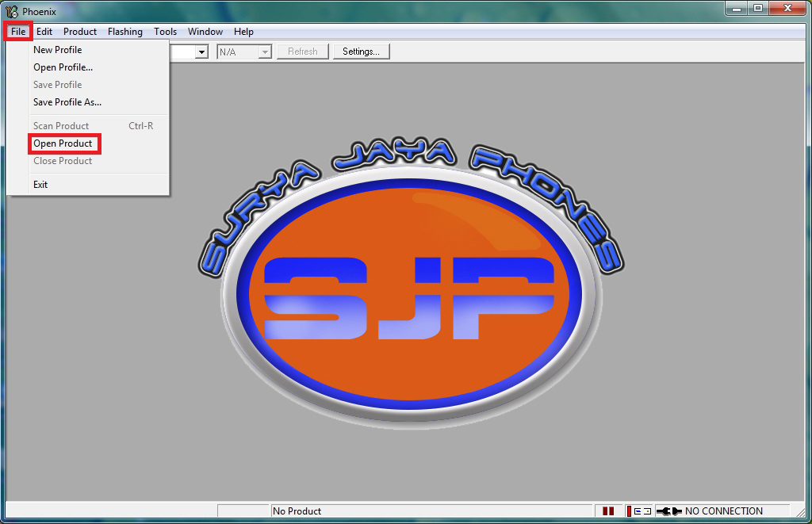
Task: Open the Help menu
Action: point(243,32)
